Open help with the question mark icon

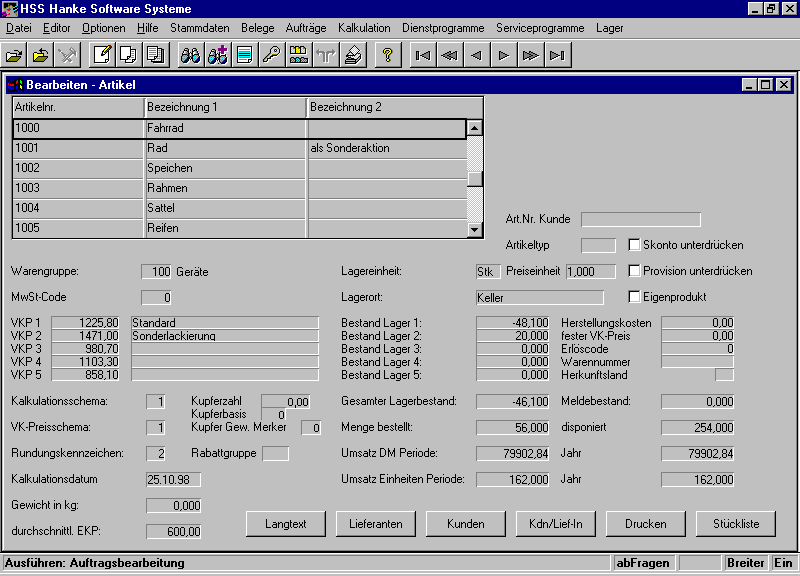click(388, 55)
